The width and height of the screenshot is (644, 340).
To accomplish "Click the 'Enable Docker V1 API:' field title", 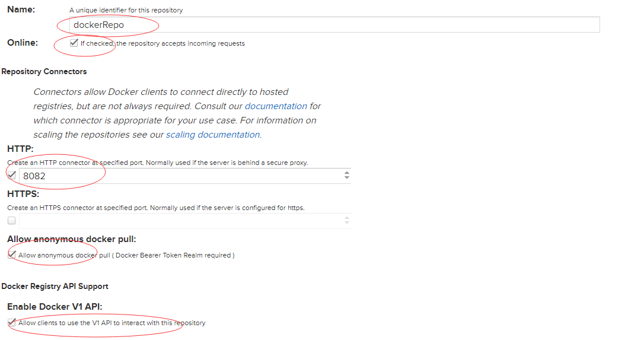I will tap(55, 307).
